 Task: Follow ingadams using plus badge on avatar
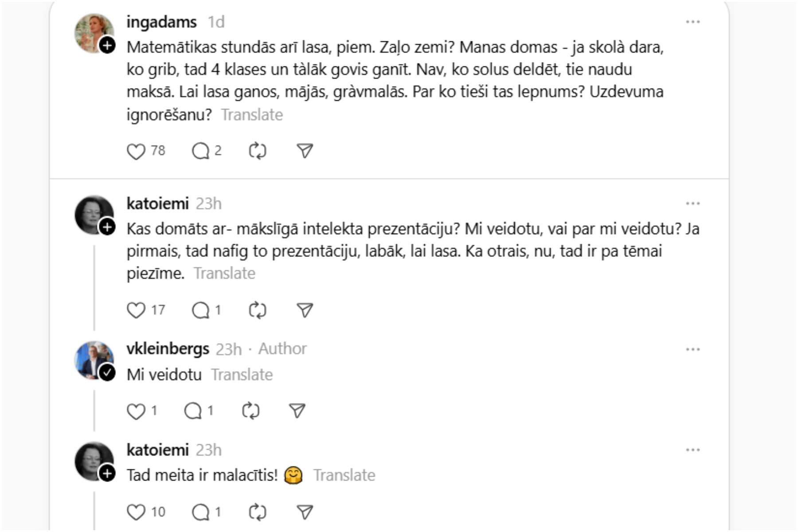107,45
